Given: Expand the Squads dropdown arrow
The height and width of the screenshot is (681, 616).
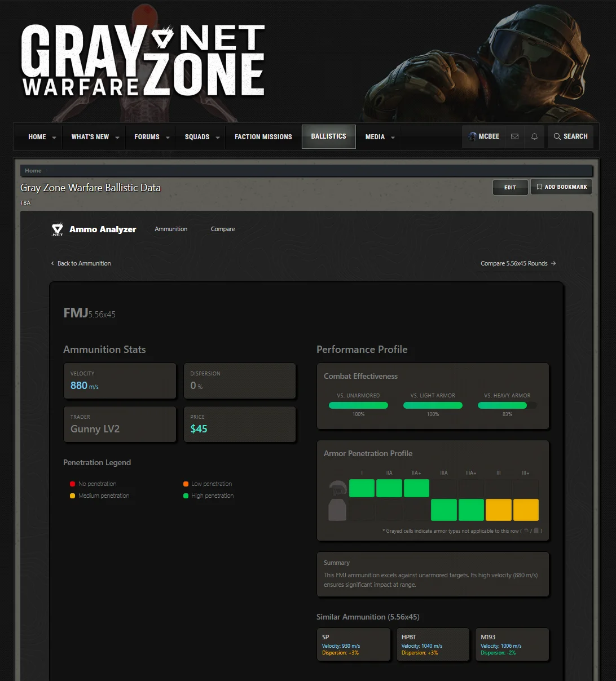Looking at the screenshot, I should [218, 137].
